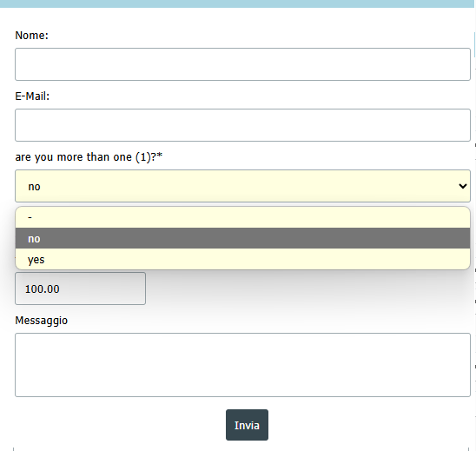The height and width of the screenshot is (451, 476).
Task: Pick 'yes' from the open dropdown
Action: [x=242, y=259]
